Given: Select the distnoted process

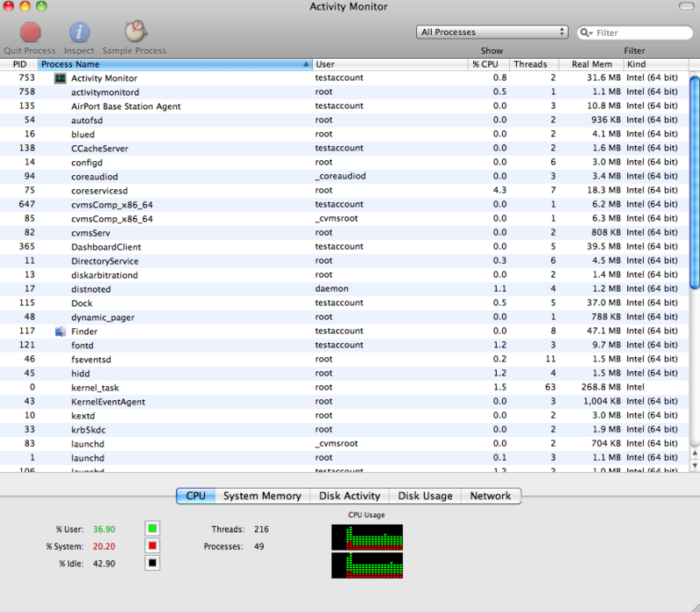Looking at the screenshot, I should [344, 289].
